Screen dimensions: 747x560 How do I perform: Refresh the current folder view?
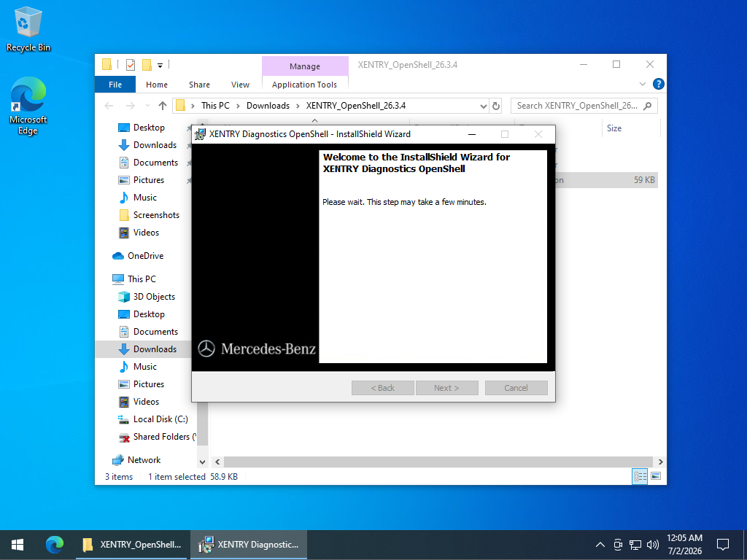pyautogui.click(x=496, y=106)
